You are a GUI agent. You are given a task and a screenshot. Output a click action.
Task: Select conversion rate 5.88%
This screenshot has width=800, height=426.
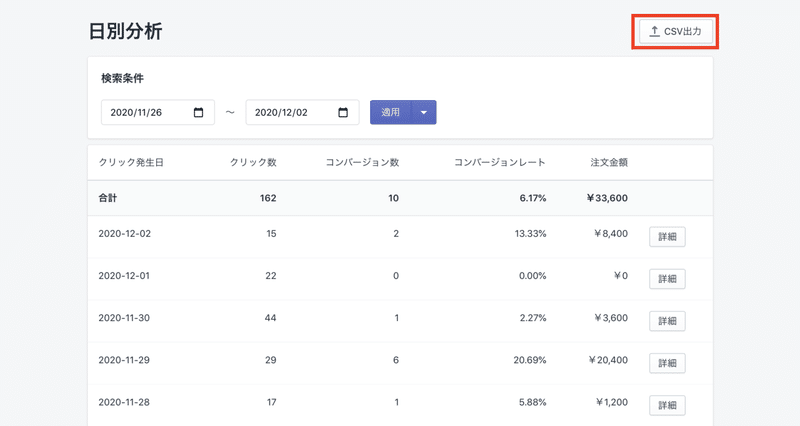533,402
